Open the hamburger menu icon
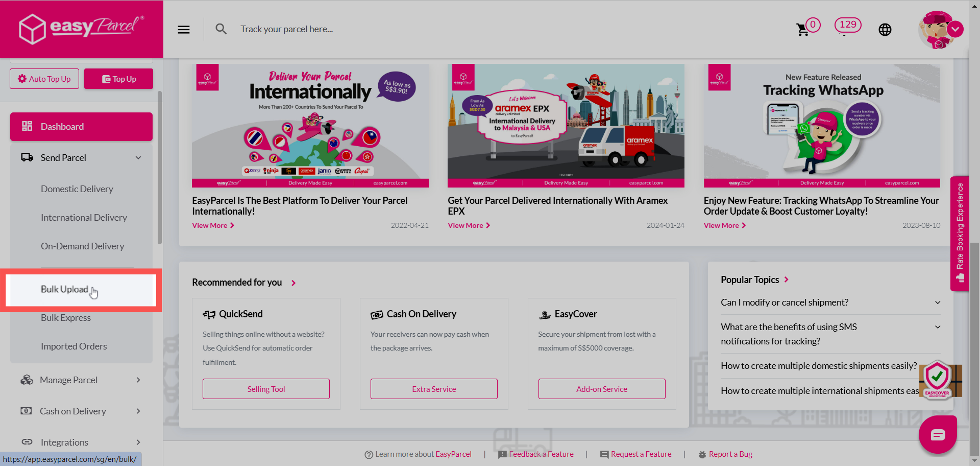This screenshot has width=980, height=466. [184, 30]
